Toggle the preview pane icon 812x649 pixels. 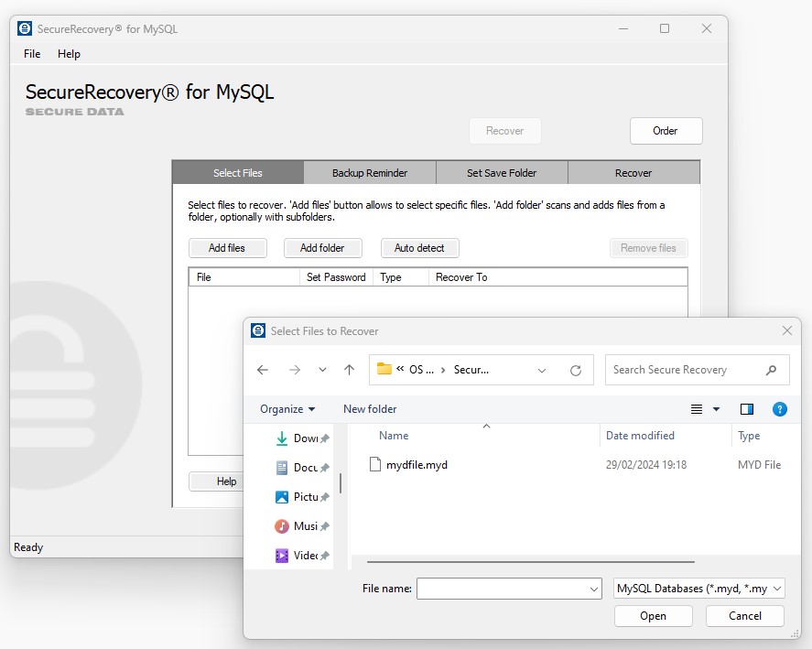[x=747, y=409]
